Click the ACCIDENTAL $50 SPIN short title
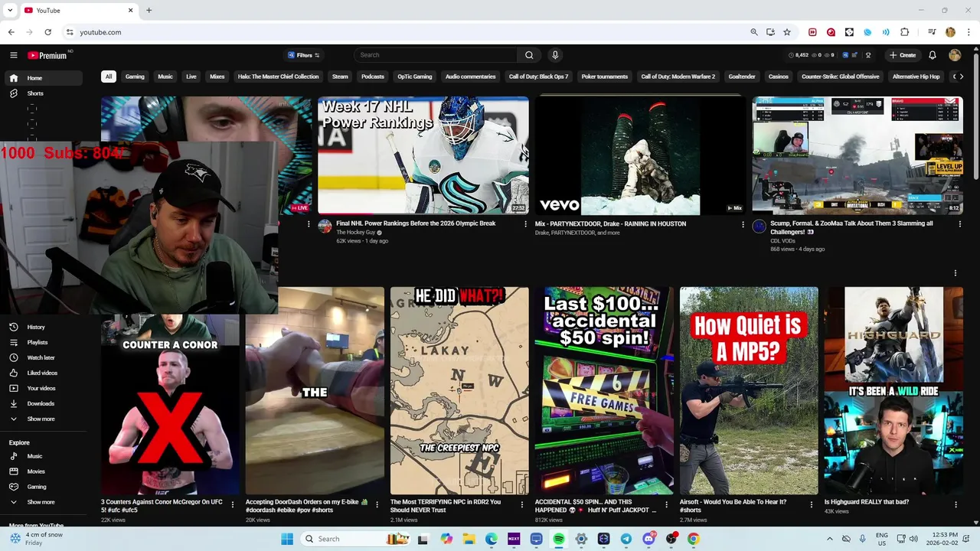980x551 pixels. coord(596,506)
